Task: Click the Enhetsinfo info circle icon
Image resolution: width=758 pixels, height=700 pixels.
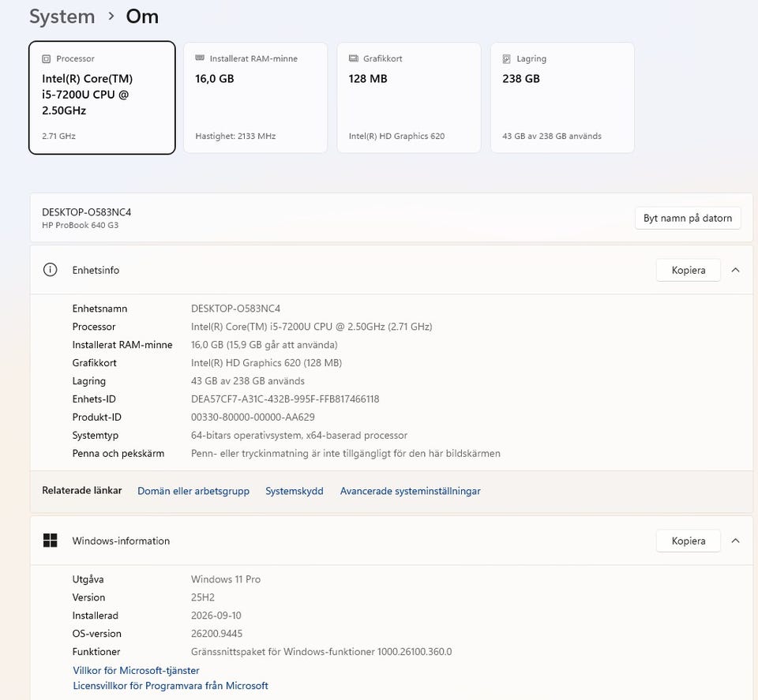Action: pyautogui.click(x=51, y=270)
